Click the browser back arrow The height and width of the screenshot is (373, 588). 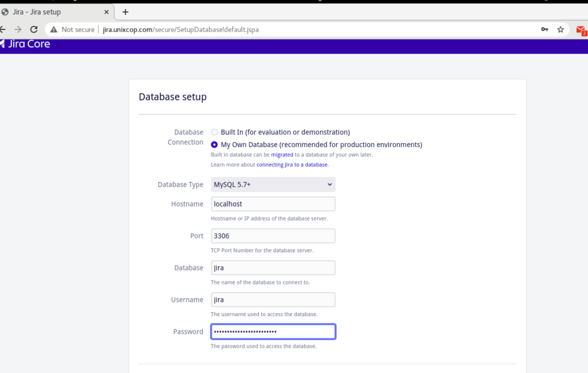(x=3, y=29)
